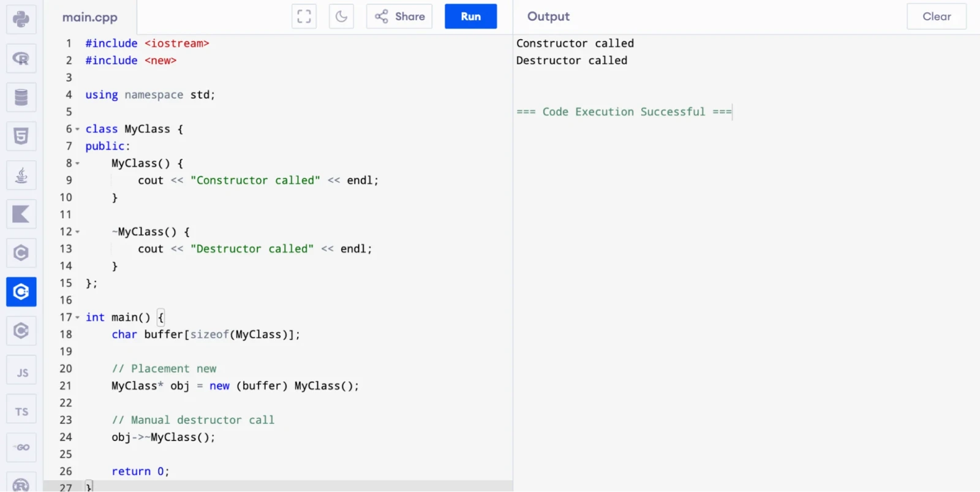Open the SQL database editor icon
980x492 pixels.
(21, 97)
